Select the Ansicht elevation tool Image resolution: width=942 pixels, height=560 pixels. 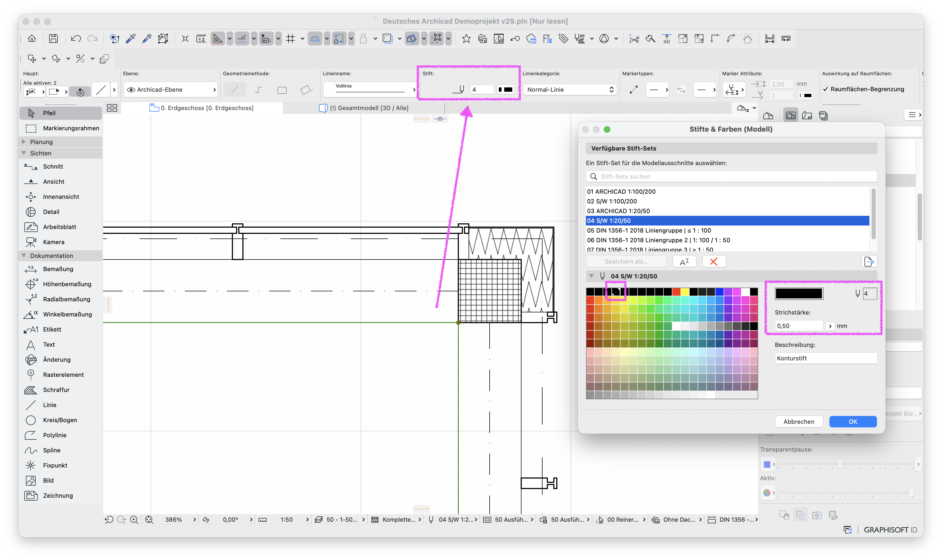(60, 182)
